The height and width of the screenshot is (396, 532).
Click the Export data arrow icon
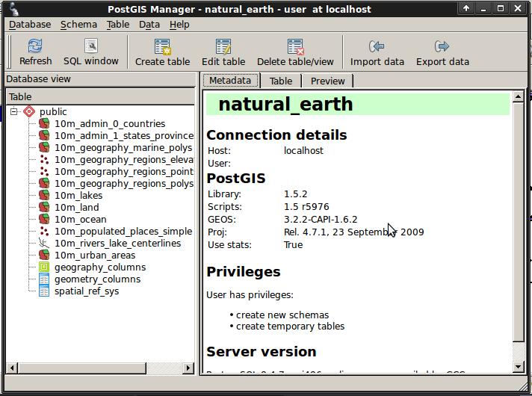pos(442,46)
